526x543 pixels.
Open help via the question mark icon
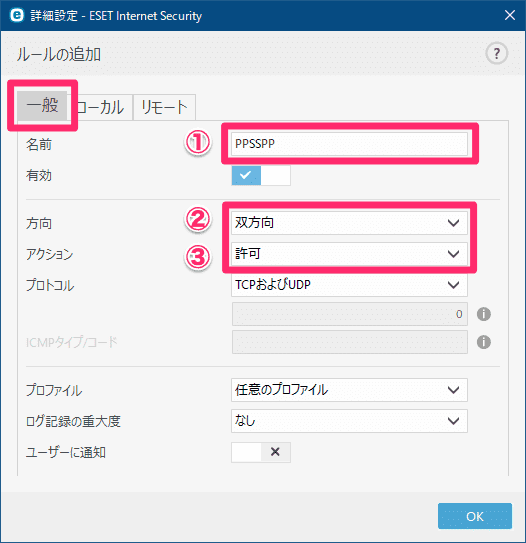pos(497,53)
